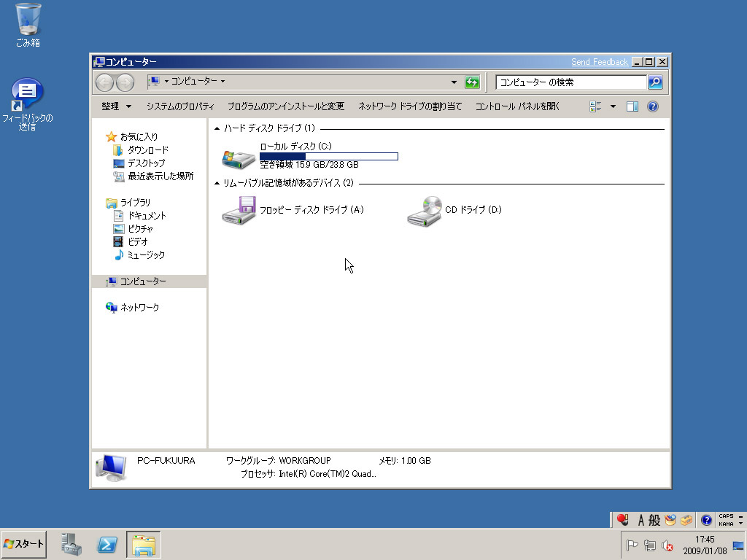Click Send Feedback link in title bar
Image resolution: width=747 pixels, height=560 pixels.
(600, 62)
